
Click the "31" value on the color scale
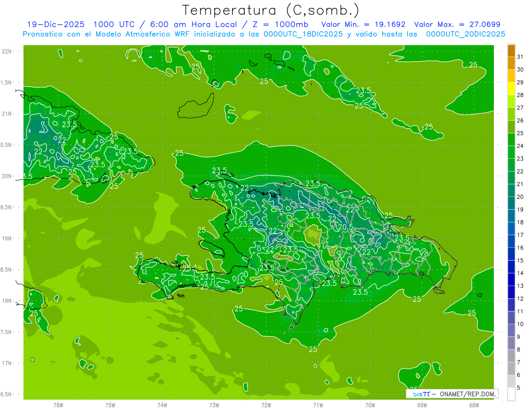point(520,57)
